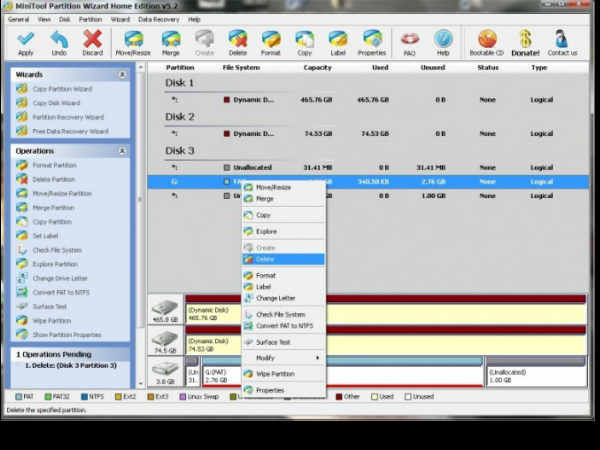Select Explore in the context menu
Image resolution: width=600 pixels, height=450 pixels.
pyautogui.click(x=284, y=232)
